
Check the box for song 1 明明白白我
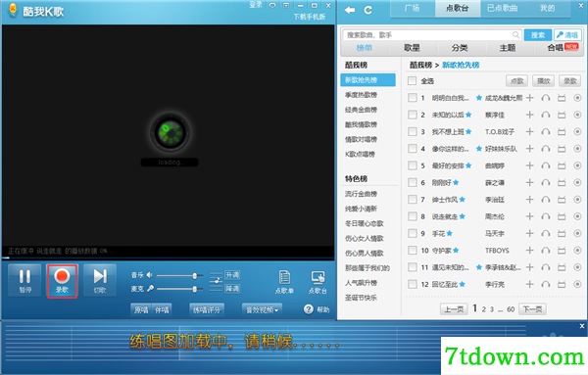coord(413,98)
